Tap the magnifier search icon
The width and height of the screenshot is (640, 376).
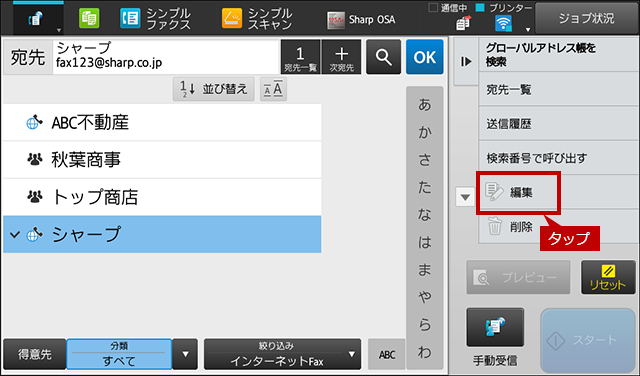tap(383, 57)
